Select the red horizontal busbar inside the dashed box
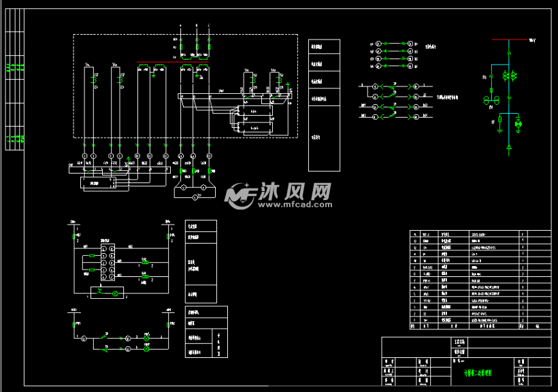 pyautogui.click(x=173, y=62)
